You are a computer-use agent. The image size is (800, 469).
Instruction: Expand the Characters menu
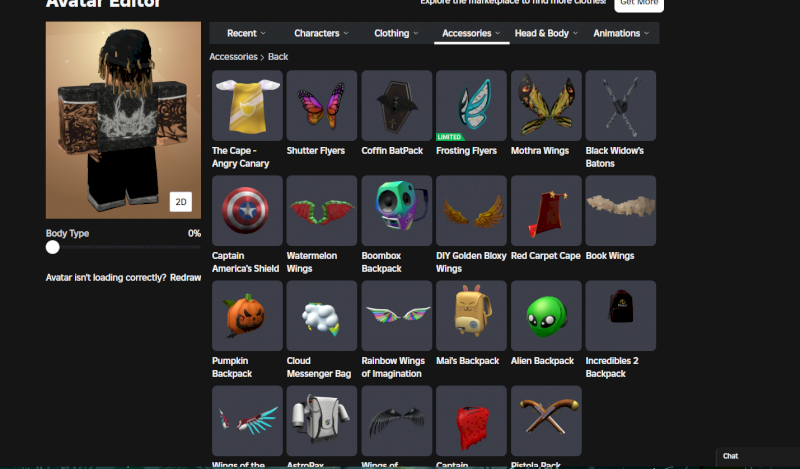point(321,33)
